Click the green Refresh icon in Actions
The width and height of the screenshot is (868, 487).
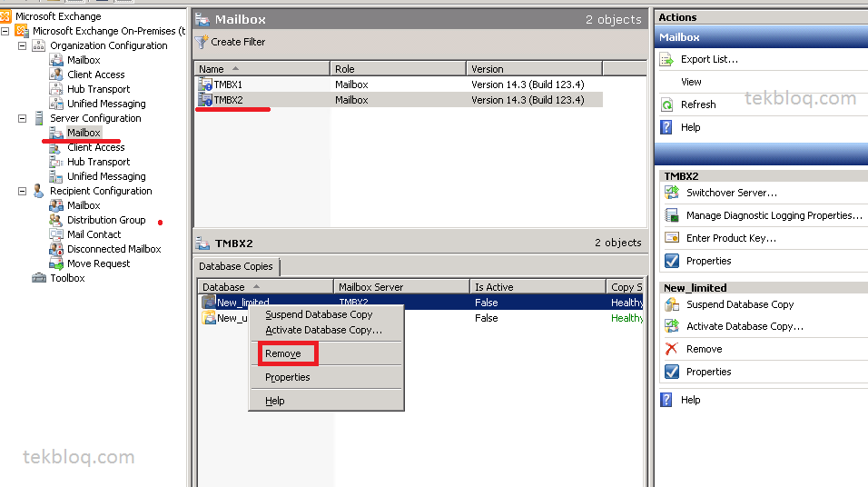click(x=666, y=104)
